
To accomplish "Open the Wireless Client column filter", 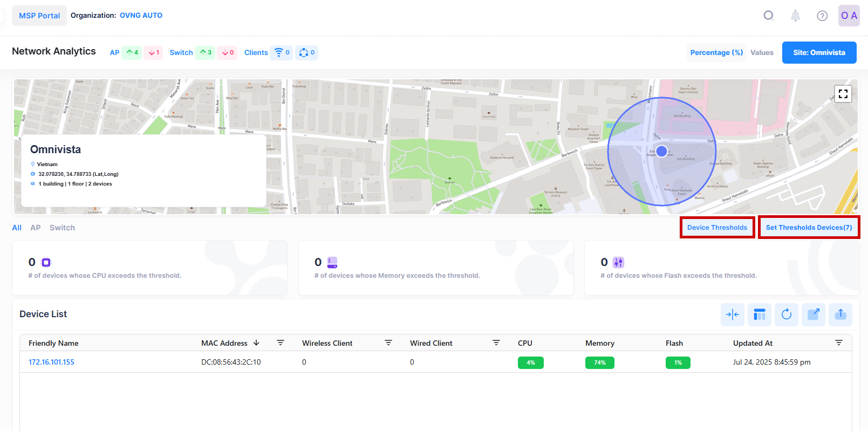I will coord(388,343).
